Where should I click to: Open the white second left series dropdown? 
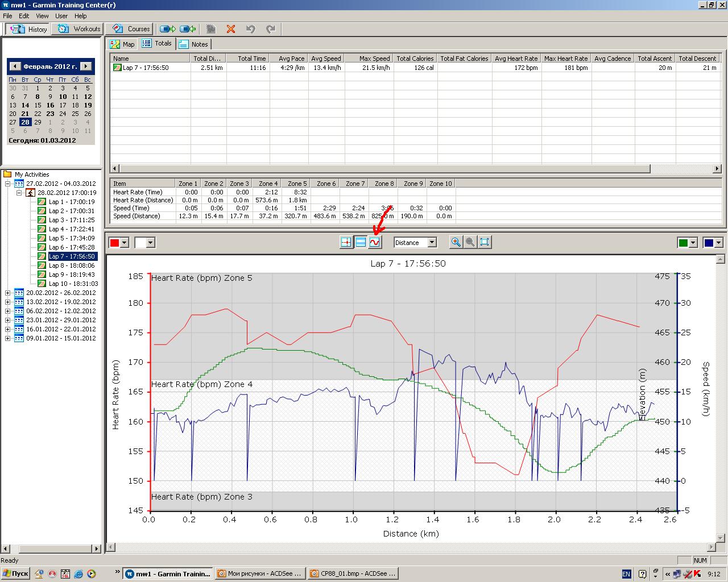150,243
